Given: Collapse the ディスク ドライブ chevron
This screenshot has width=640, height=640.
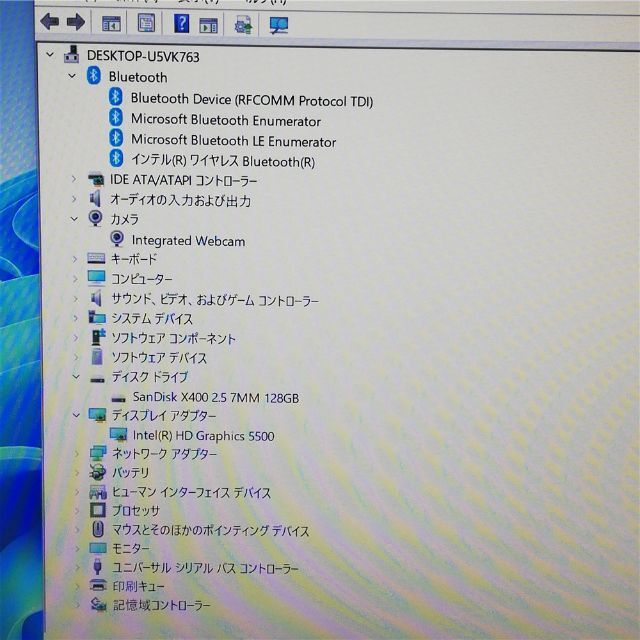Looking at the screenshot, I should (x=76, y=377).
